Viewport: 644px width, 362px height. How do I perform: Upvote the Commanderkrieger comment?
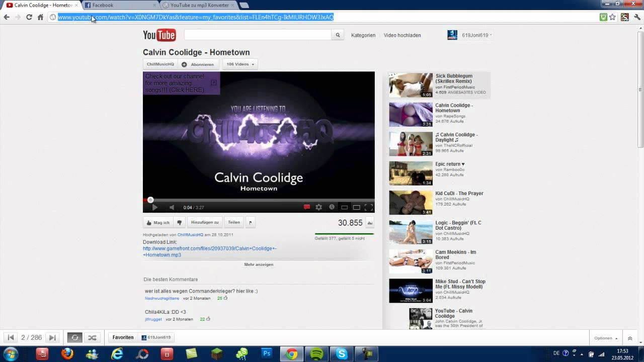pyautogui.click(x=225, y=298)
